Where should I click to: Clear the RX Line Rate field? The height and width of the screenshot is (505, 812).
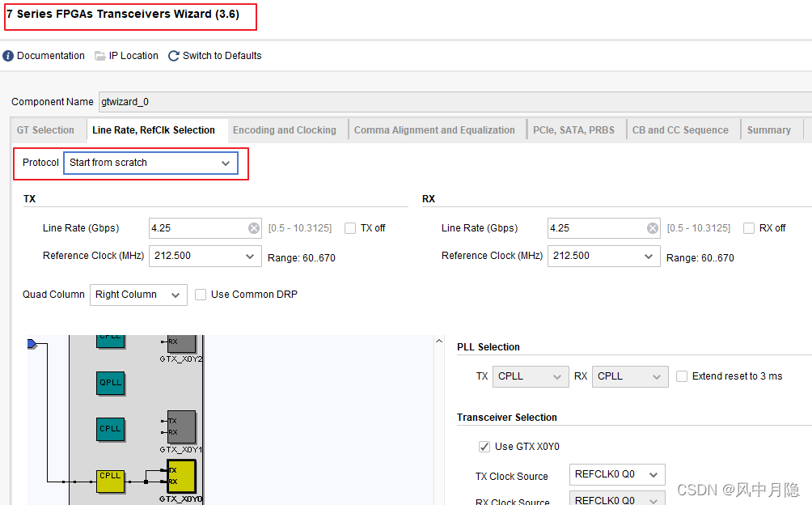(653, 228)
